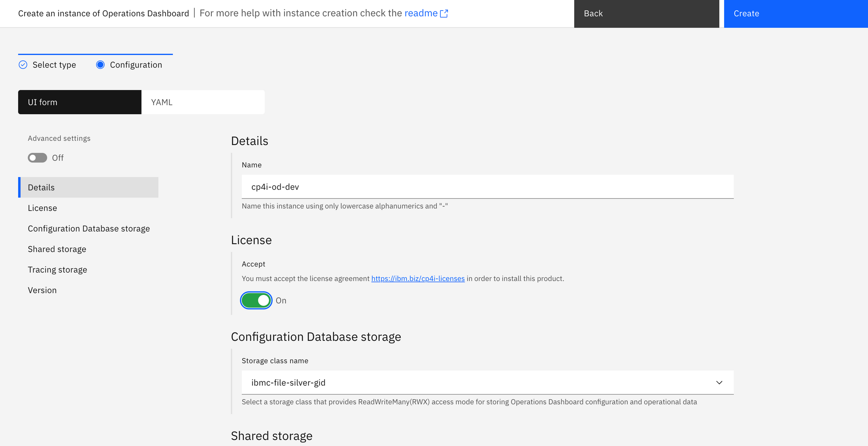Screen dimensions: 868x446
Task: Click the Configuration step radio indicator
Action: (100, 64)
